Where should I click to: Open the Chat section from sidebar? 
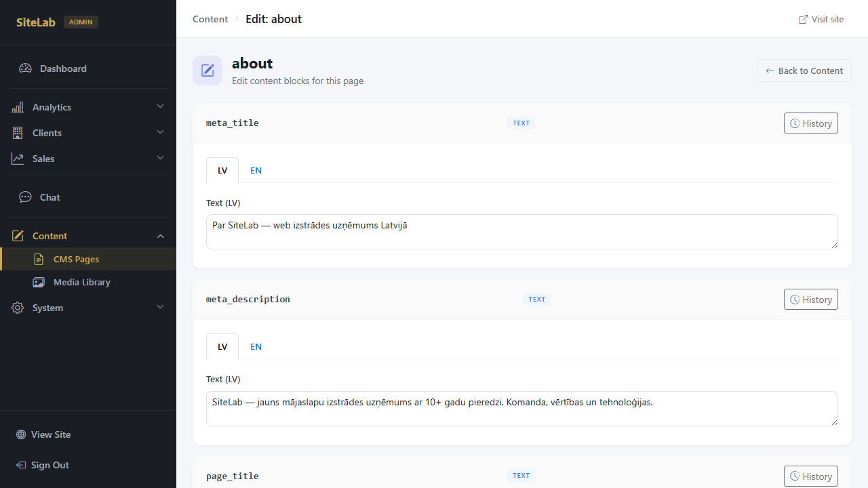tap(48, 197)
